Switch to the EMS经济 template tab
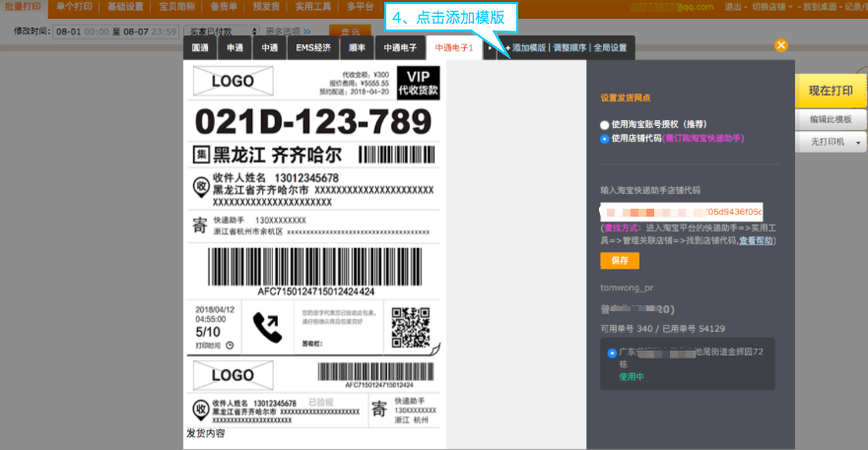Viewport: 868px width, 450px height. [x=313, y=47]
